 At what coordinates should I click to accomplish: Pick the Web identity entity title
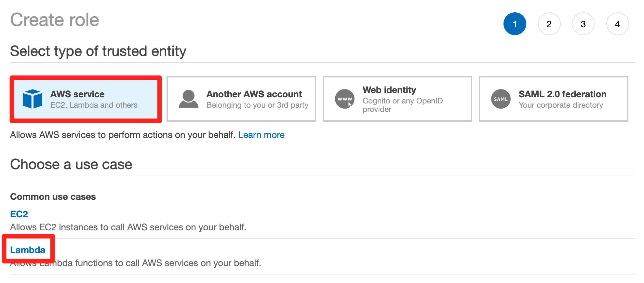pos(389,90)
